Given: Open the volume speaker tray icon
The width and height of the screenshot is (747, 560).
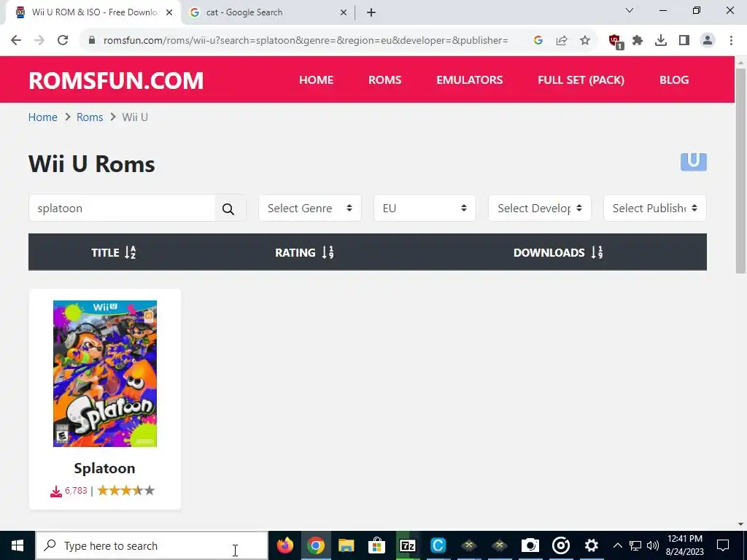Looking at the screenshot, I should [653, 545].
